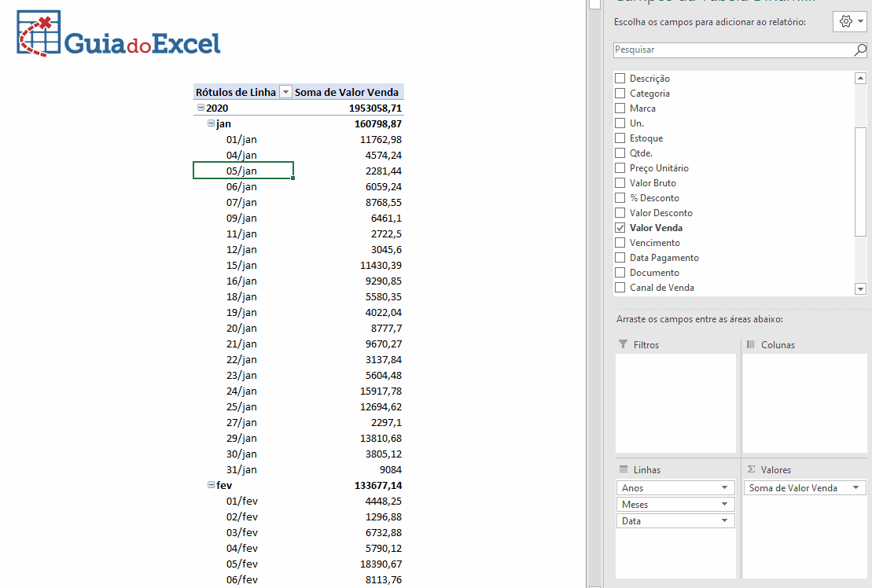This screenshot has height=588, width=872.
Task: Open the field list settings gear dropdown
Action: pos(849,22)
